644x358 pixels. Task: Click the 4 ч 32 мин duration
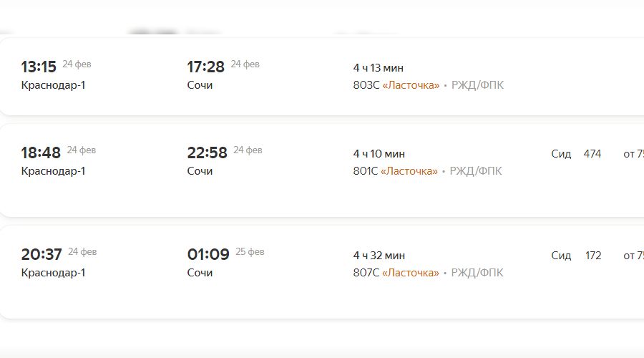(379, 256)
